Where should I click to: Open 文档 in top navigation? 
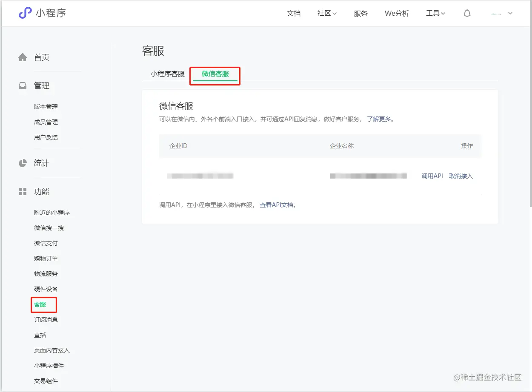tap(294, 14)
